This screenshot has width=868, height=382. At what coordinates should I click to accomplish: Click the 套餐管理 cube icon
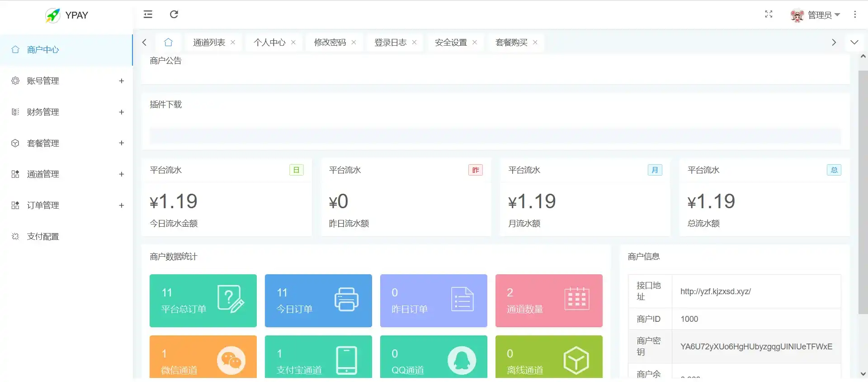15,143
